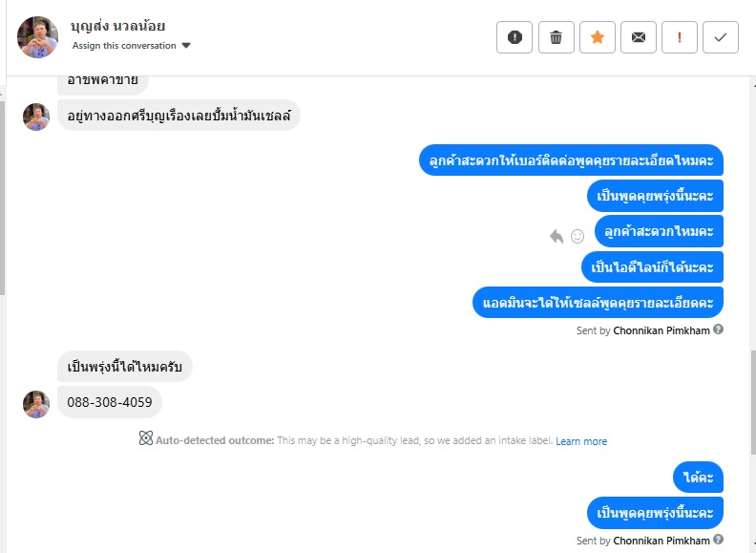Delete conversation using the trash icon

click(556, 37)
